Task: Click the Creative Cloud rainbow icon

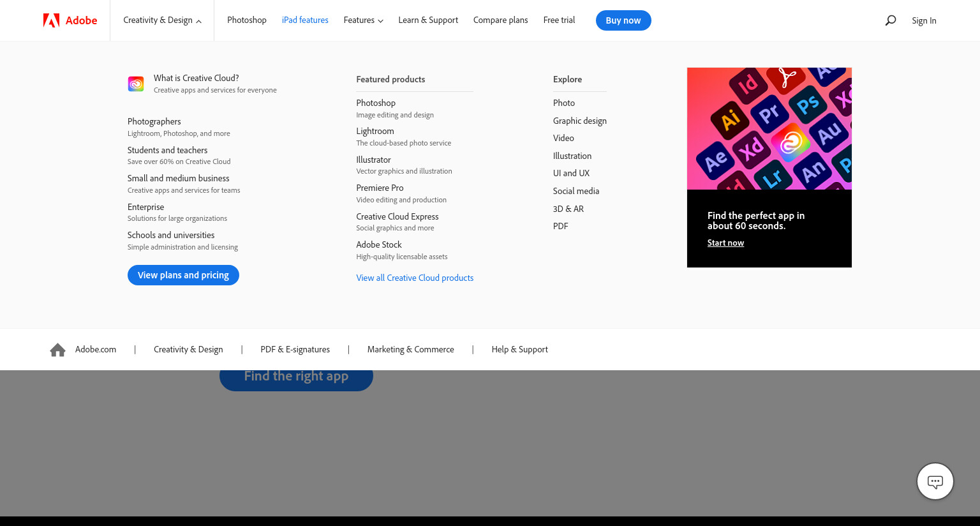Action: (136, 84)
